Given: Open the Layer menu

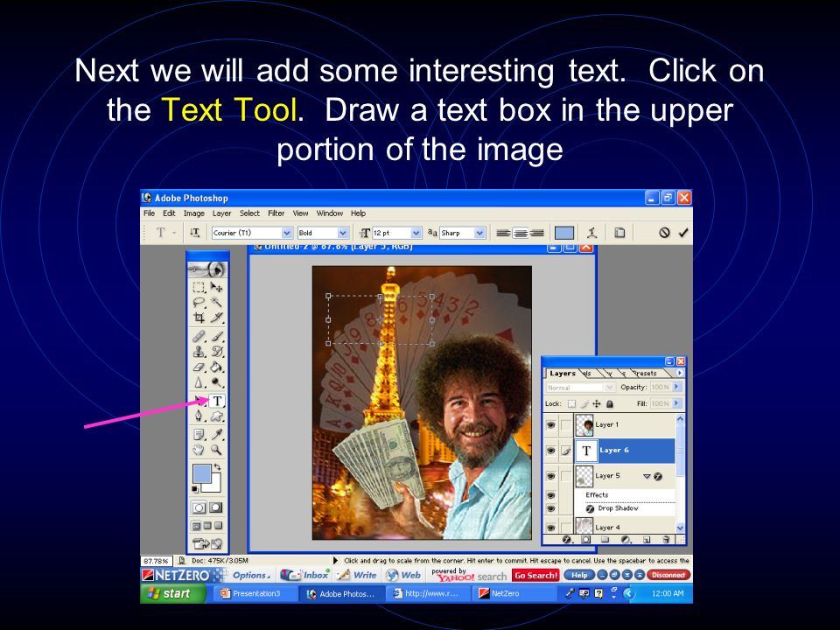Looking at the screenshot, I should [x=221, y=213].
